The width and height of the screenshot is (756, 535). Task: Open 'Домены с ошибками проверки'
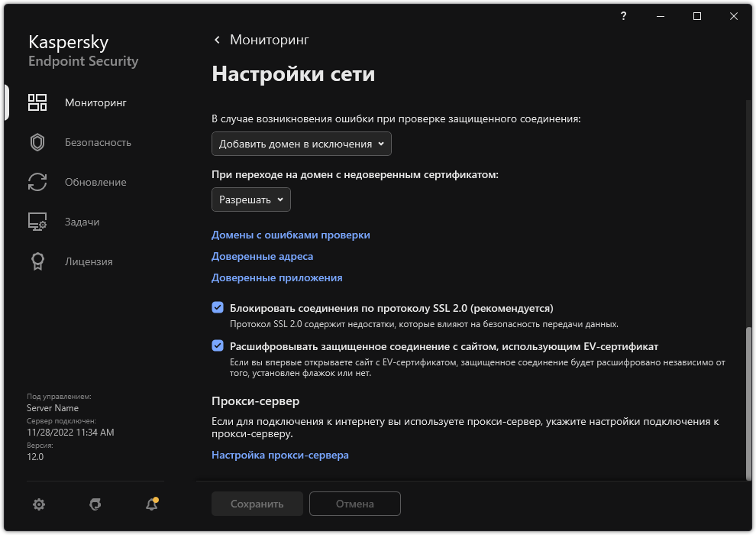click(290, 235)
